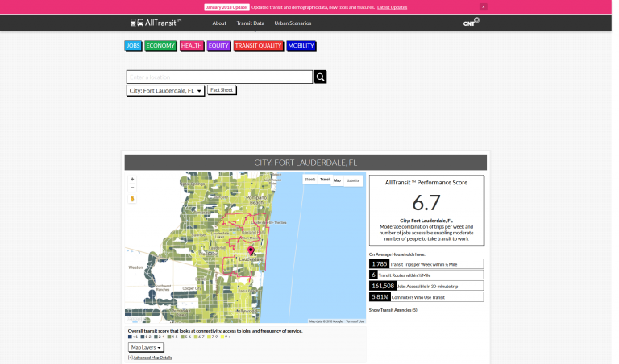Open the City: Fort Lauderdale dropdown
Viewport: 619px width, 364px height.
click(165, 91)
